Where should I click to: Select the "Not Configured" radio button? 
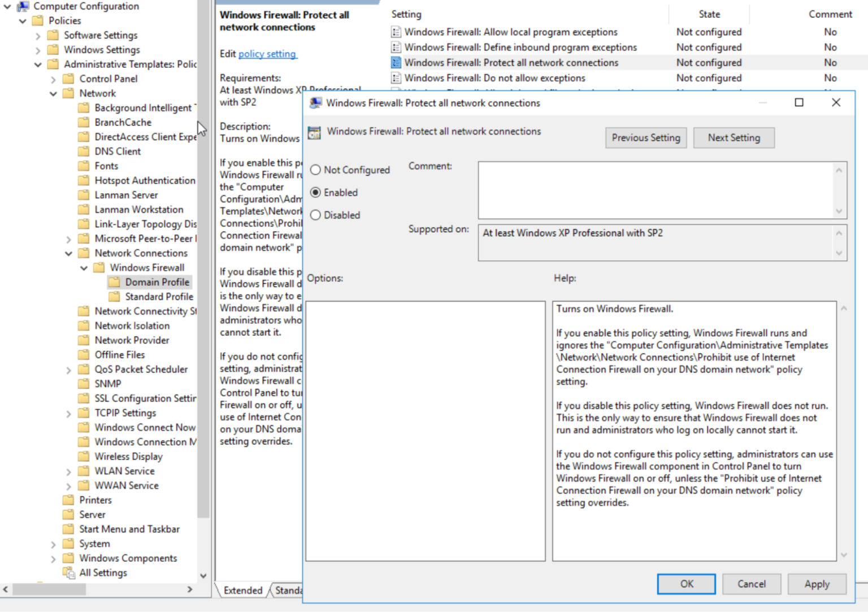[x=315, y=170]
